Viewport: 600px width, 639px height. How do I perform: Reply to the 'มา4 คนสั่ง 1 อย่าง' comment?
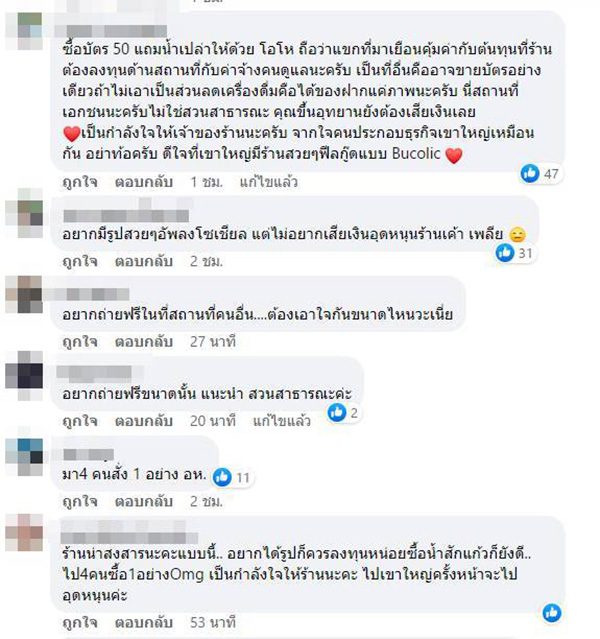(x=144, y=501)
